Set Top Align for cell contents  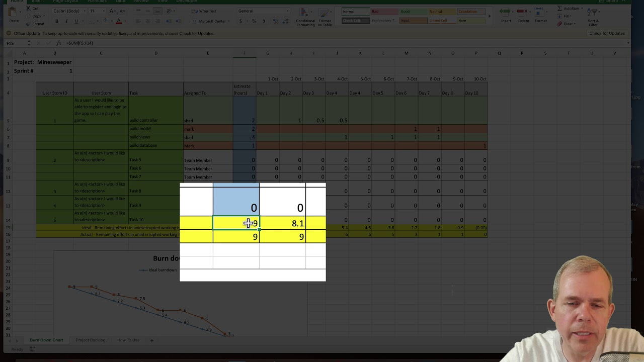[x=138, y=11]
